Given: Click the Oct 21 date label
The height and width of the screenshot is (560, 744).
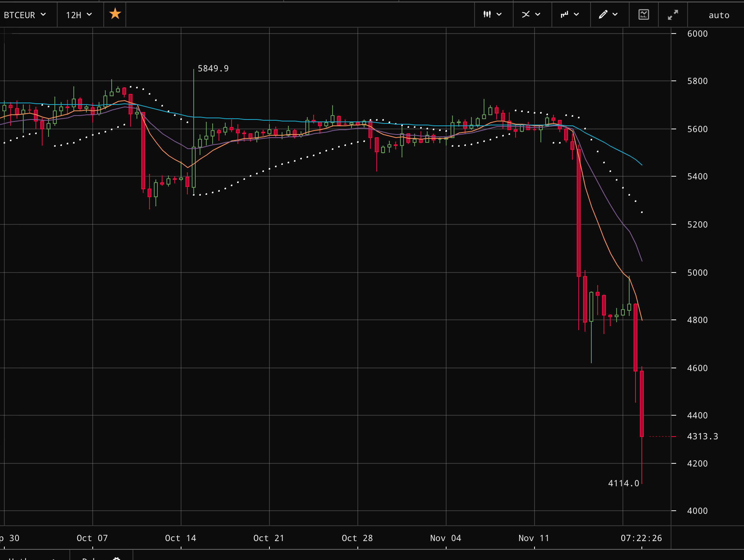Looking at the screenshot, I should click(x=269, y=538).
